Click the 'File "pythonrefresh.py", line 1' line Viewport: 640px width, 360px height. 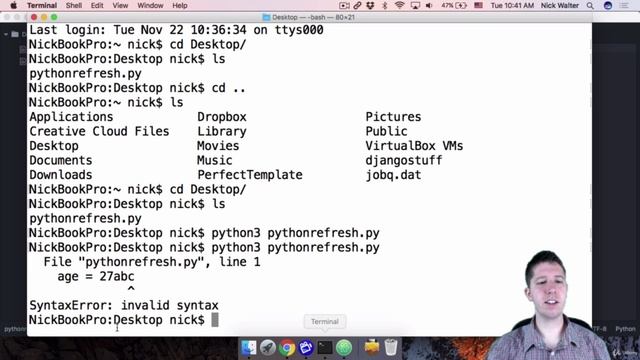(152, 262)
